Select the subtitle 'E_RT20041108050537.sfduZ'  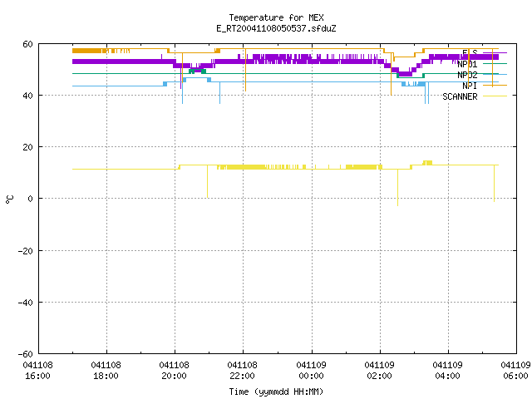276,28
